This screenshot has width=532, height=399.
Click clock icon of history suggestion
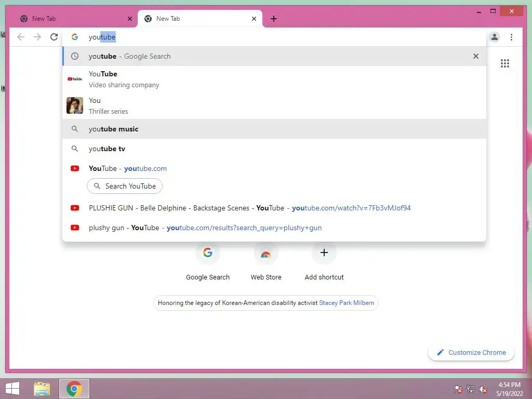pos(75,56)
